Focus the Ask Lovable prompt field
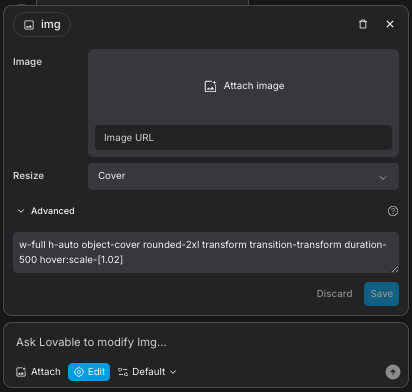The width and height of the screenshot is (412, 392). tap(206, 342)
